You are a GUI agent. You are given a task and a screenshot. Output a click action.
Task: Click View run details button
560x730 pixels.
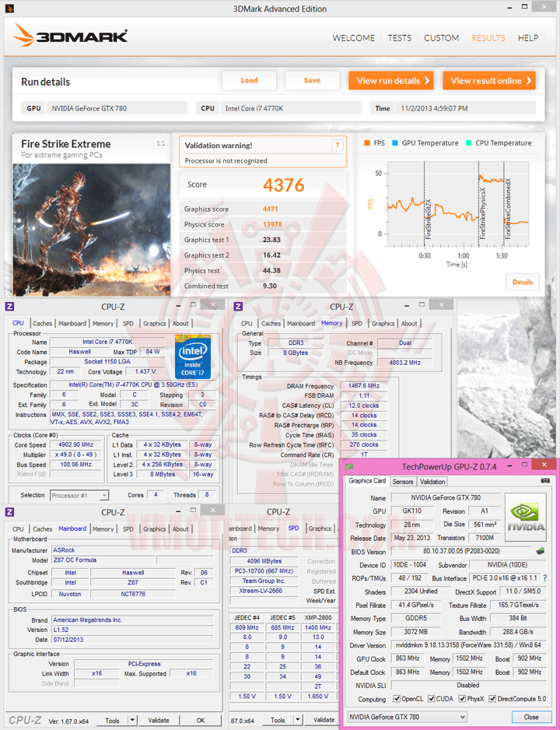click(391, 80)
